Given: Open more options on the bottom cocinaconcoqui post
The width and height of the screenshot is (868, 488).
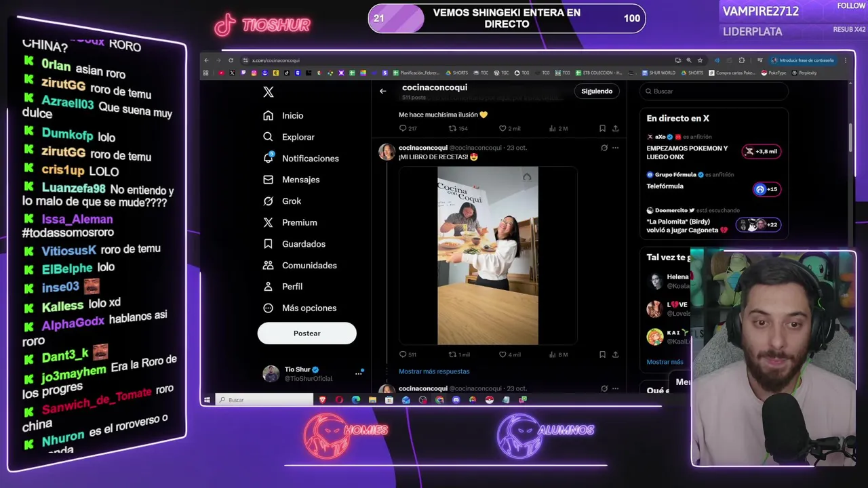Looking at the screenshot, I should [x=615, y=389].
